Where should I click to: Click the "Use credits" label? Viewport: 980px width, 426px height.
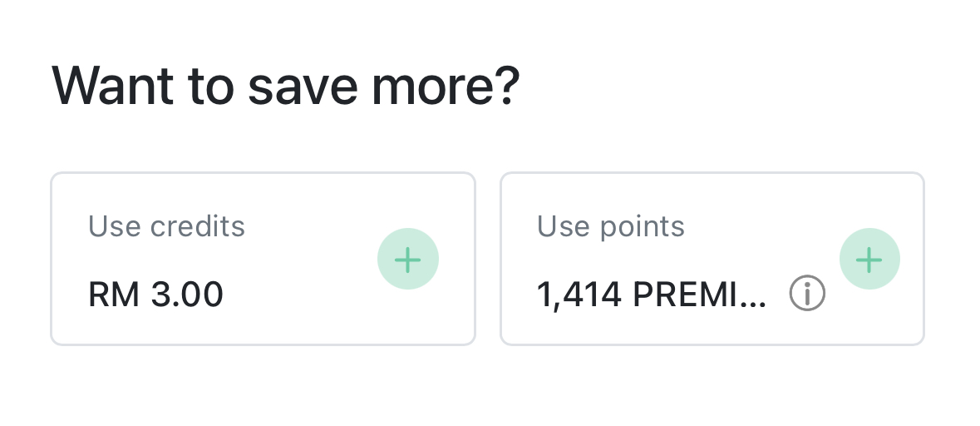pyautogui.click(x=166, y=226)
